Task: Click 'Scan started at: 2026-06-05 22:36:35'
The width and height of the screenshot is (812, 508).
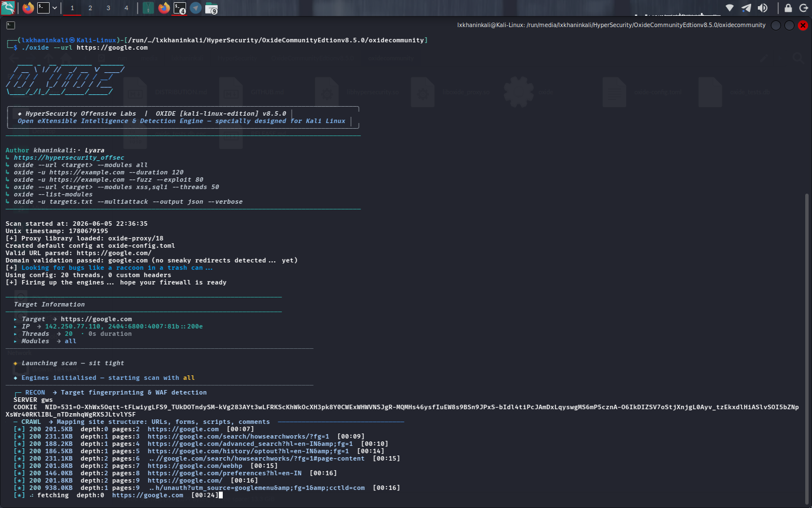Action: point(77,224)
